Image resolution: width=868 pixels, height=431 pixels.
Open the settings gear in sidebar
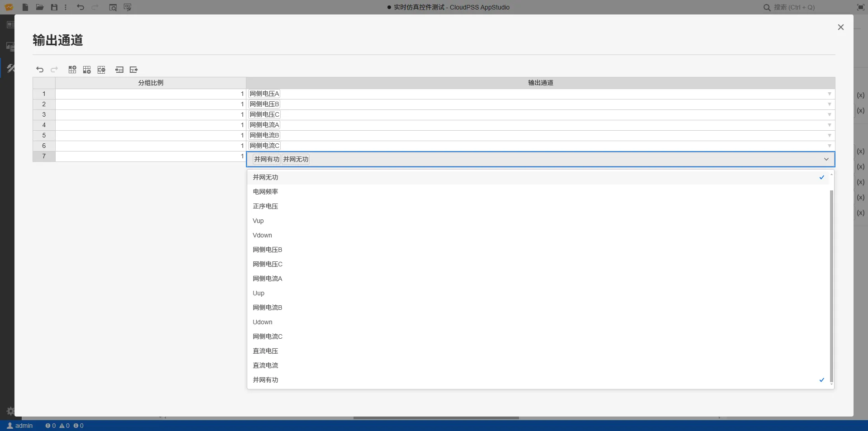(x=10, y=411)
